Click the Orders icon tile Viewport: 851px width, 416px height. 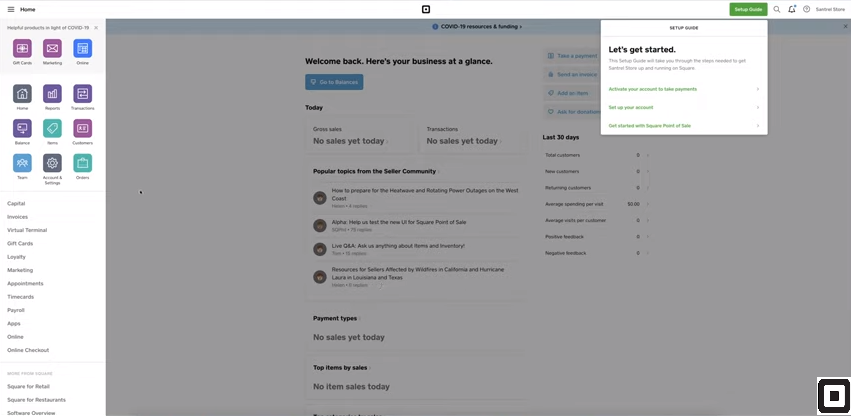[82, 162]
